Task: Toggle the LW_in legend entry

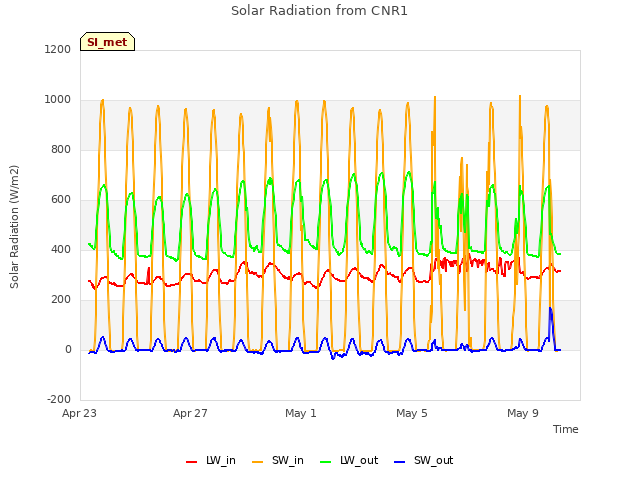Action: (211, 460)
